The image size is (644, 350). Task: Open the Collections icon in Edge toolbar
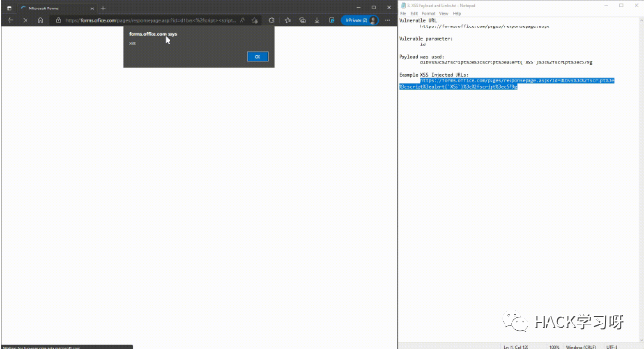[303, 20]
